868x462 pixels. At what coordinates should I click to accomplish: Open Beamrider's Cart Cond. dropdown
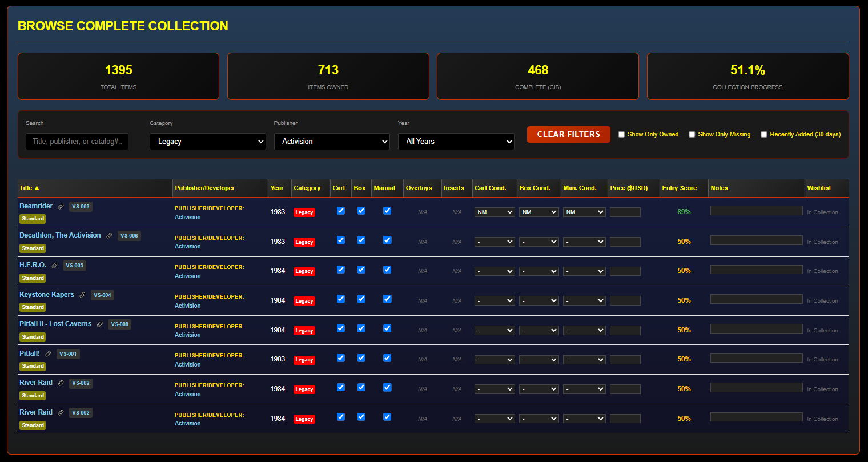[495, 212]
